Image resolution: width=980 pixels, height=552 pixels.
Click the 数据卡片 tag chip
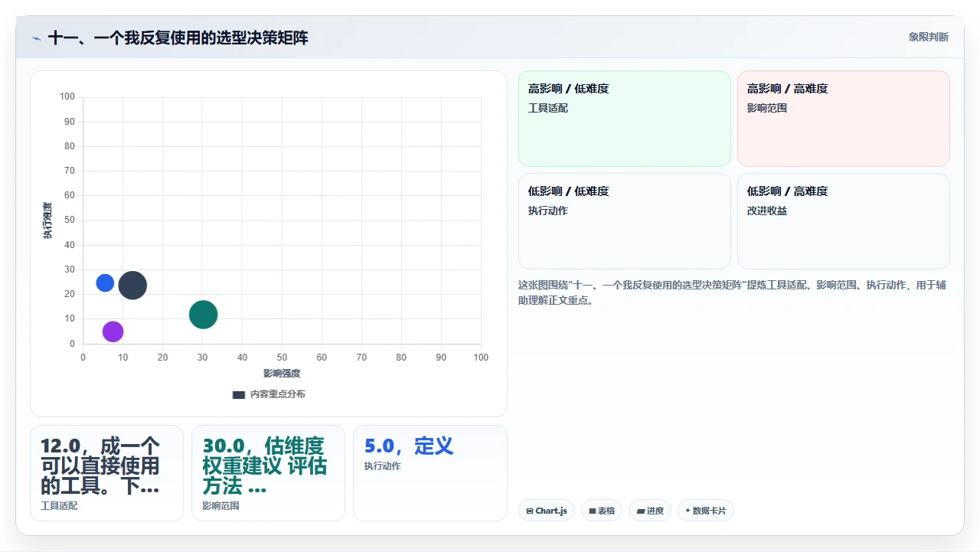(706, 511)
